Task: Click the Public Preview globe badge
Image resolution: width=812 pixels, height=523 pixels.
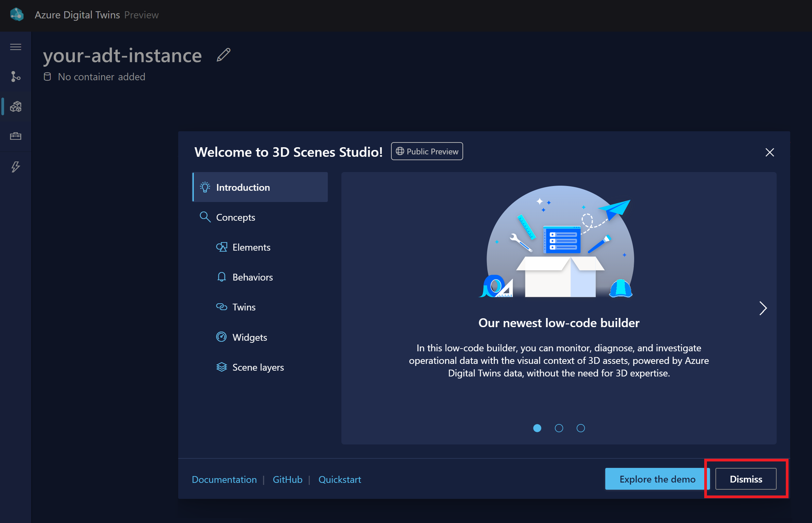Action: tap(427, 151)
